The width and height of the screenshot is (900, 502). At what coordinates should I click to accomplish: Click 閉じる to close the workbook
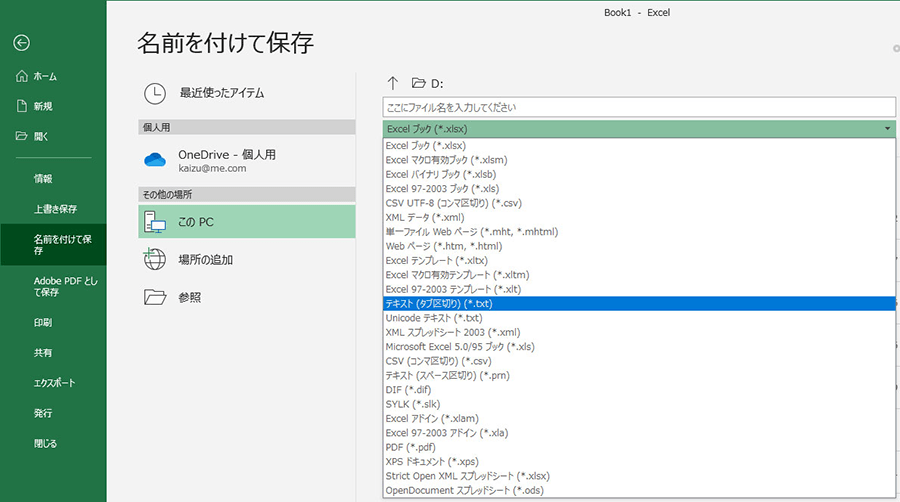(x=45, y=443)
